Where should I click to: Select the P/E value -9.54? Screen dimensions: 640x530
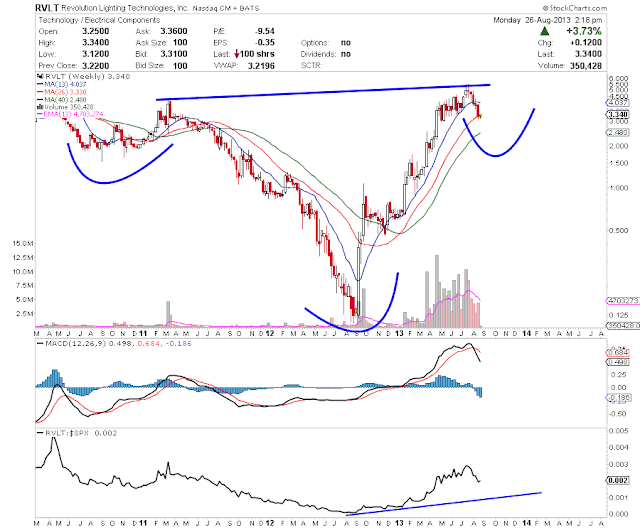264,31
